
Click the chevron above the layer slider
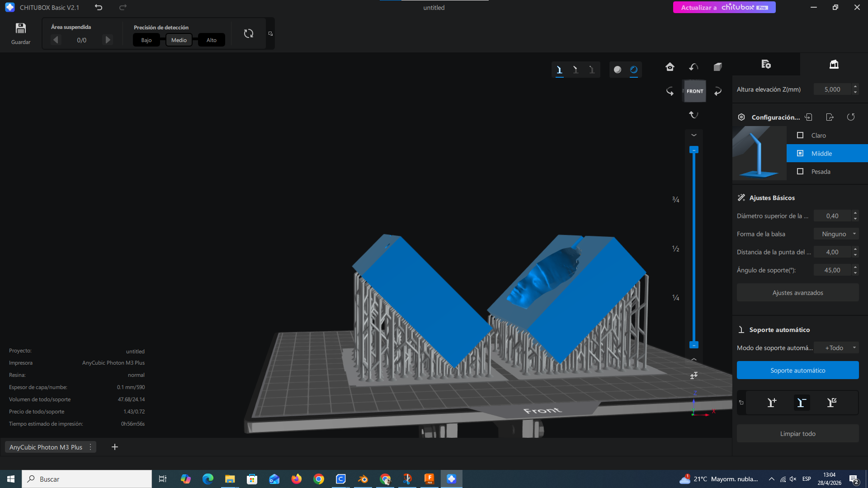[694, 135]
